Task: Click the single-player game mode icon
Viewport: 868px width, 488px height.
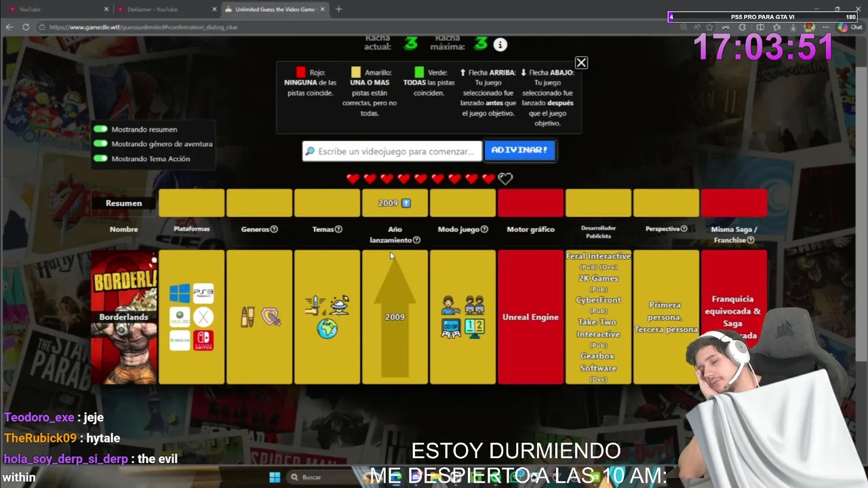Action: point(451,306)
